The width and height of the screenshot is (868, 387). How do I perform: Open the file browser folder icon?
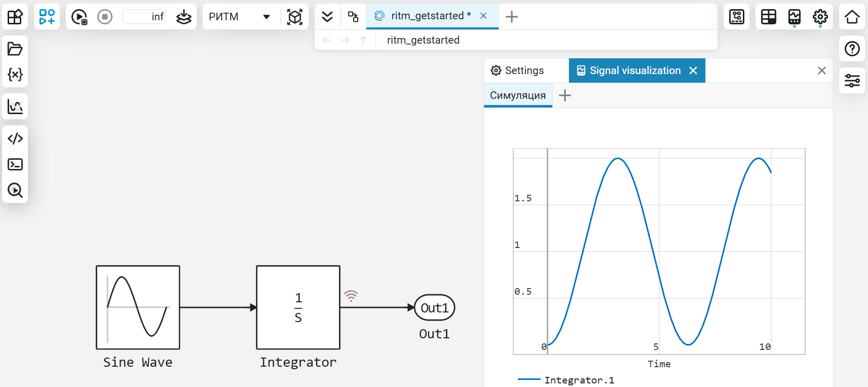pyautogui.click(x=15, y=49)
